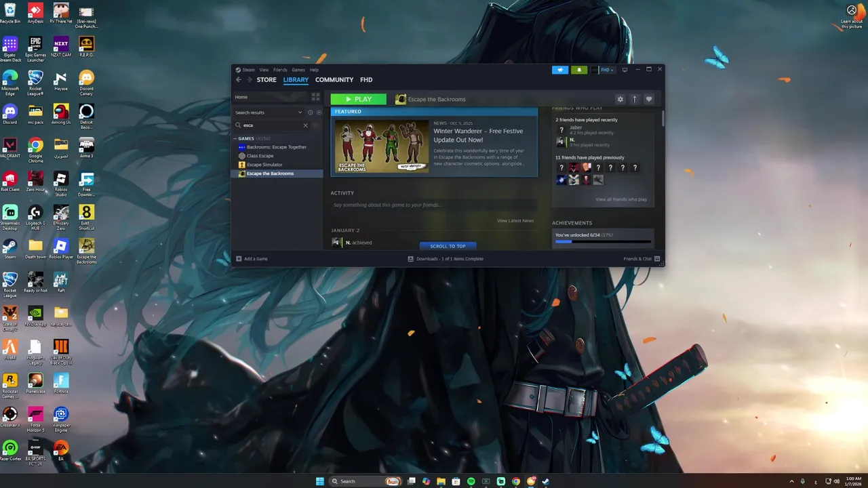Click the SCROLL TO TOP button

(x=448, y=246)
